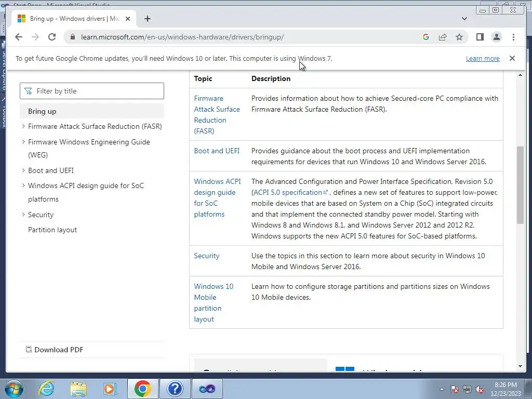532x399 pixels.
Task: Expand Security sidebar node
Action: (x=23, y=215)
